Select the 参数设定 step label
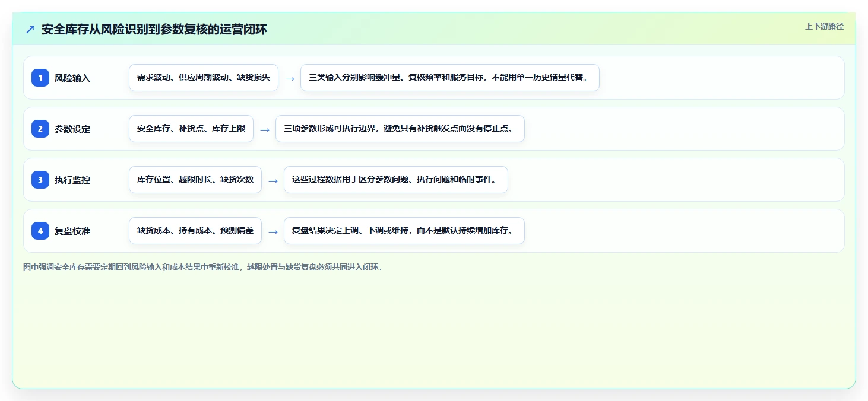 [x=72, y=129]
